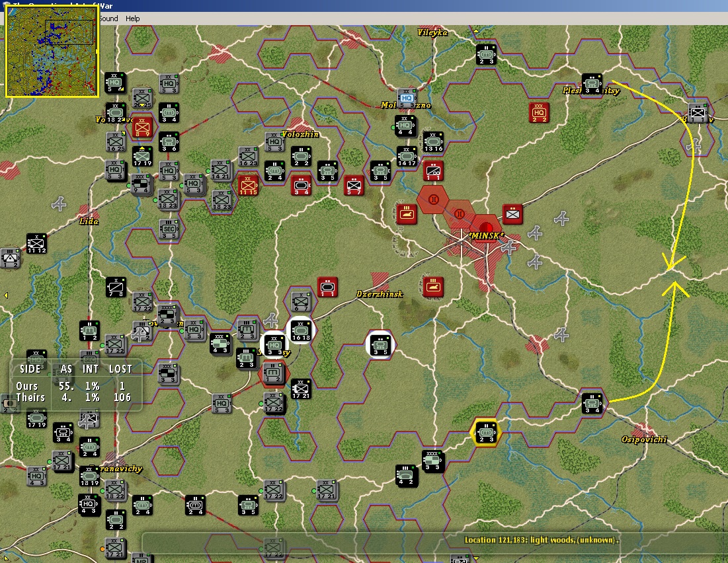Viewport: 728px width, 563px height.
Task: Click the LOST column header
Action: pyautogui.click(x=120, y=369)
